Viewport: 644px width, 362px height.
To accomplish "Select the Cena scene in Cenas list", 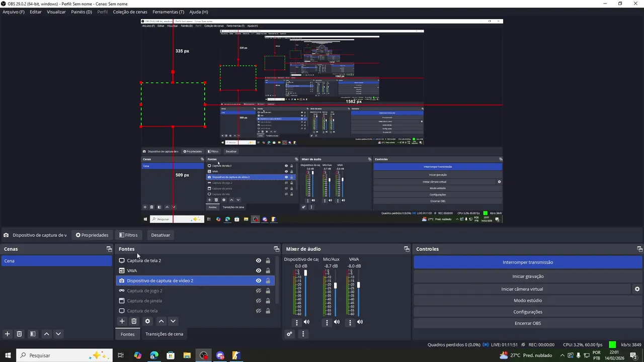I will pos(56,261).
